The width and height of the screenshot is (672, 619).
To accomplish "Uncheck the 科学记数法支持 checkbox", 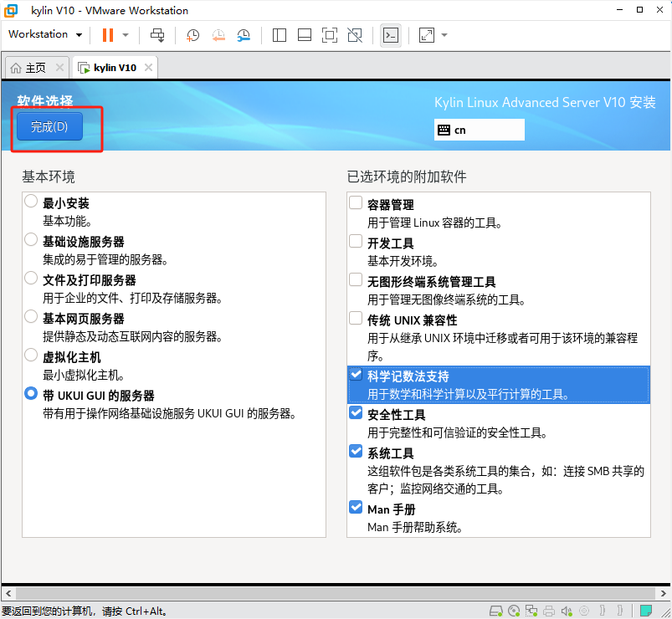I will point(356,375).
